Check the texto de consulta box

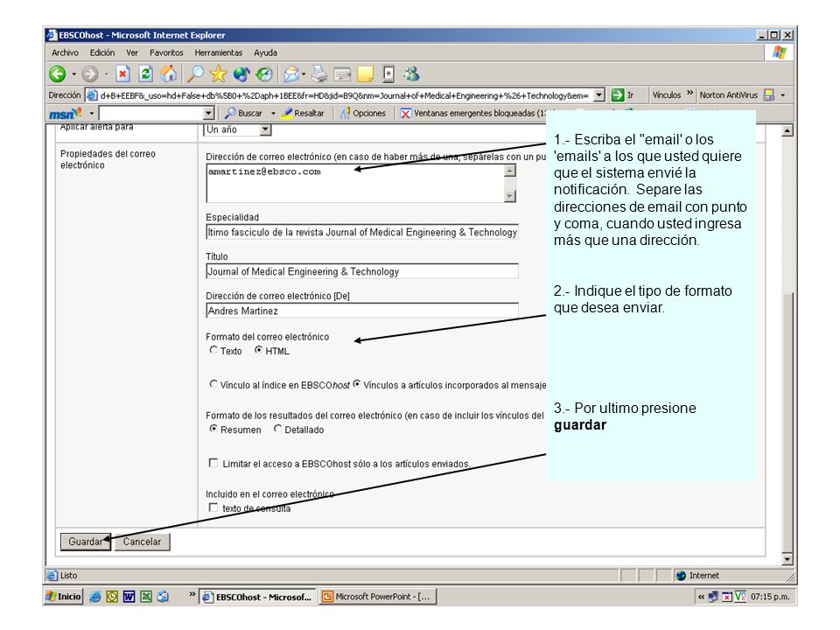click(x=213, y=507)
